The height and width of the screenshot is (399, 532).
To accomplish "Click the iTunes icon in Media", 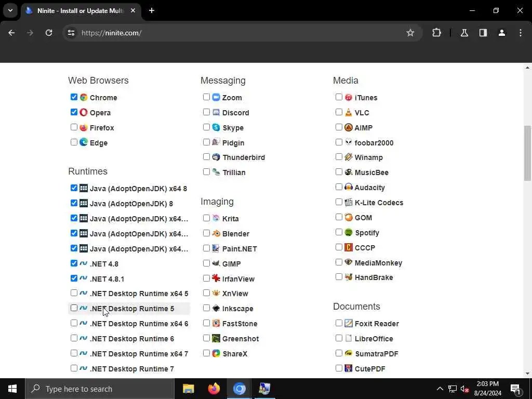I will pos(349,97).
